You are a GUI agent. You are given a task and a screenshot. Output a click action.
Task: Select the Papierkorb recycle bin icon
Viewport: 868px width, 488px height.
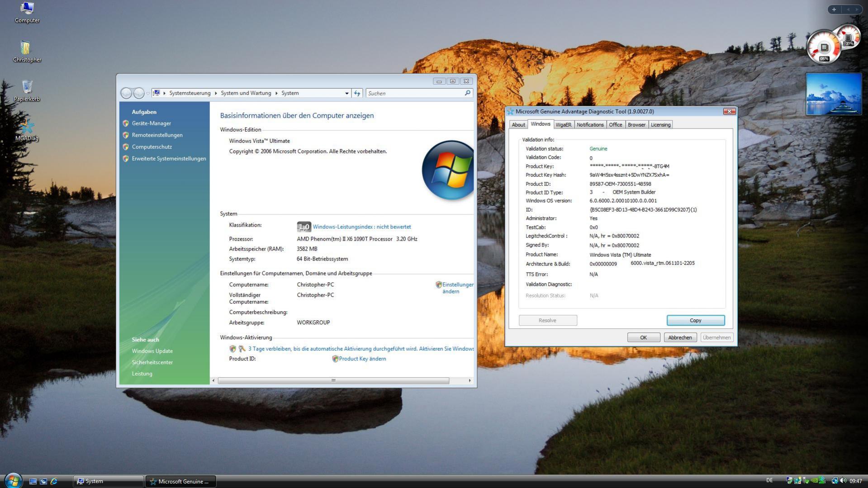(x=27, y=91)
